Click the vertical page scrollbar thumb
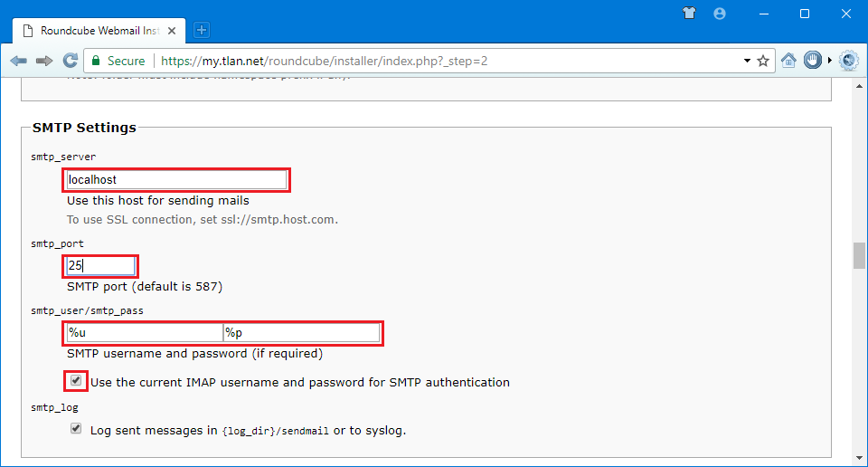 [859, 256]
